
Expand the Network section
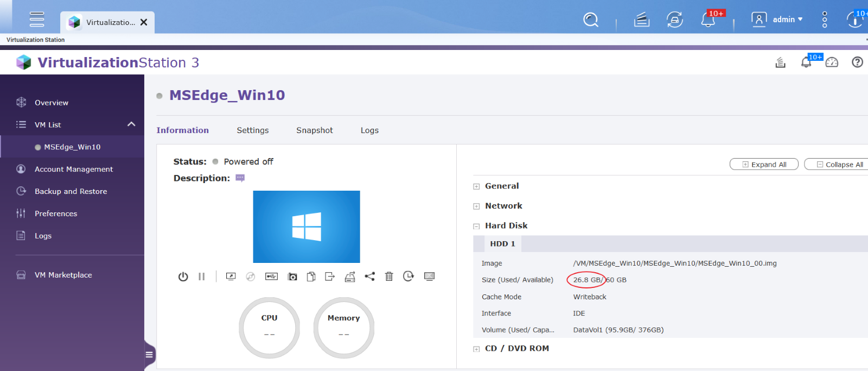coord(476,206)
